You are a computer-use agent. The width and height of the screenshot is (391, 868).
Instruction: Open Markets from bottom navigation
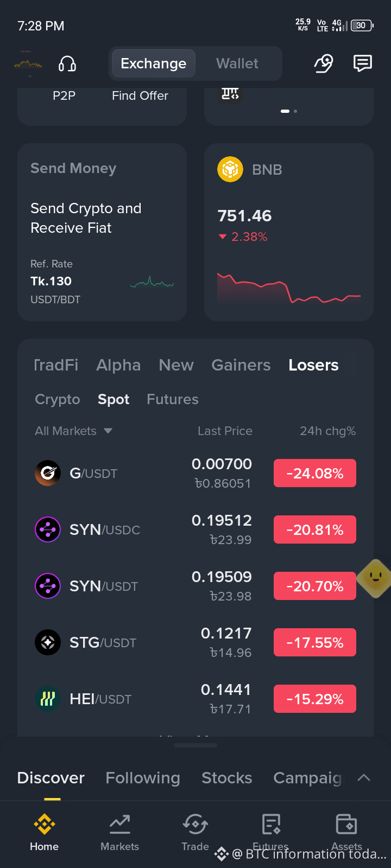click(x=119, y=832)
